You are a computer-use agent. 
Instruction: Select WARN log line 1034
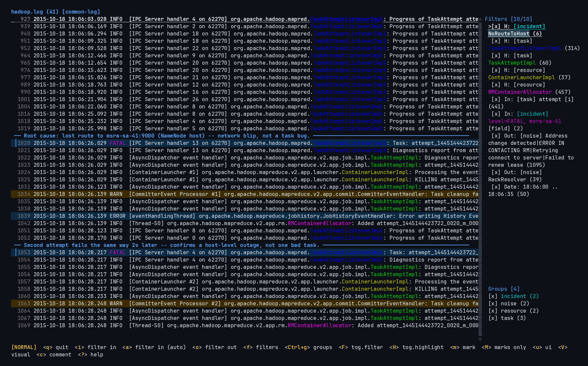(245, 194)
